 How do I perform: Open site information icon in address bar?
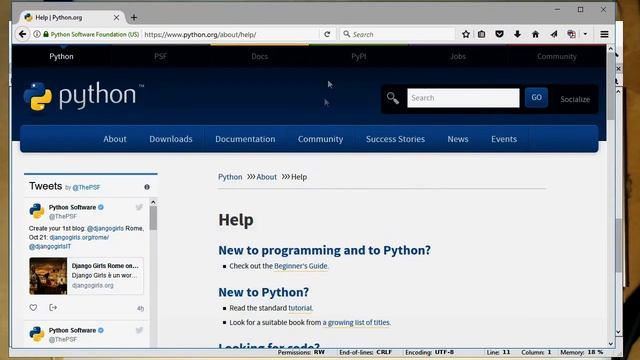click(37, 34)
